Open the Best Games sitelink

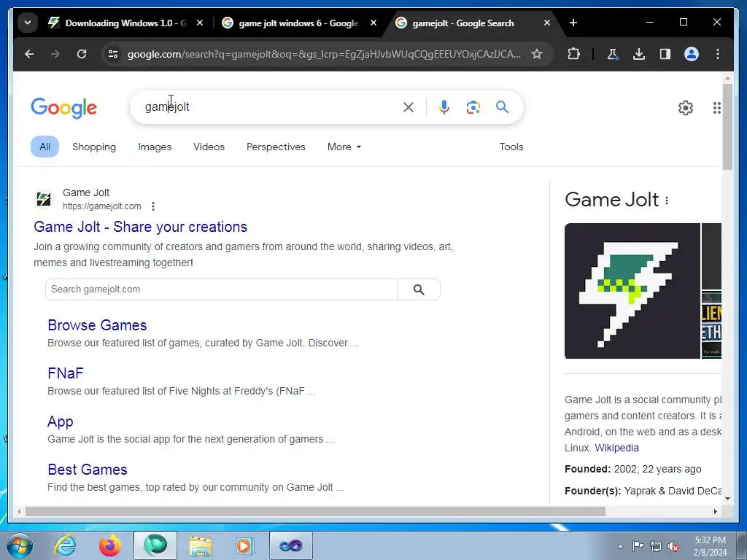coord(88,470)
